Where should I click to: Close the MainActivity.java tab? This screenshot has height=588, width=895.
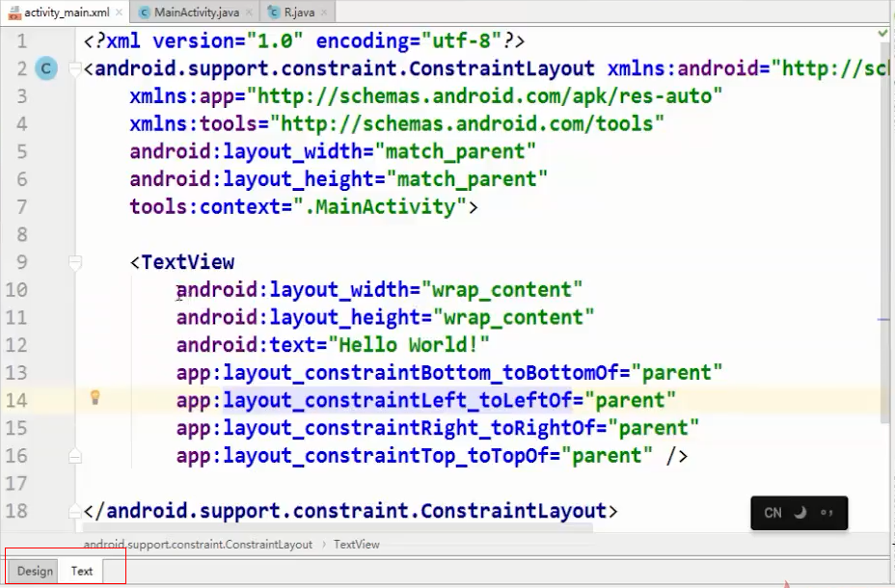[249, 12]
